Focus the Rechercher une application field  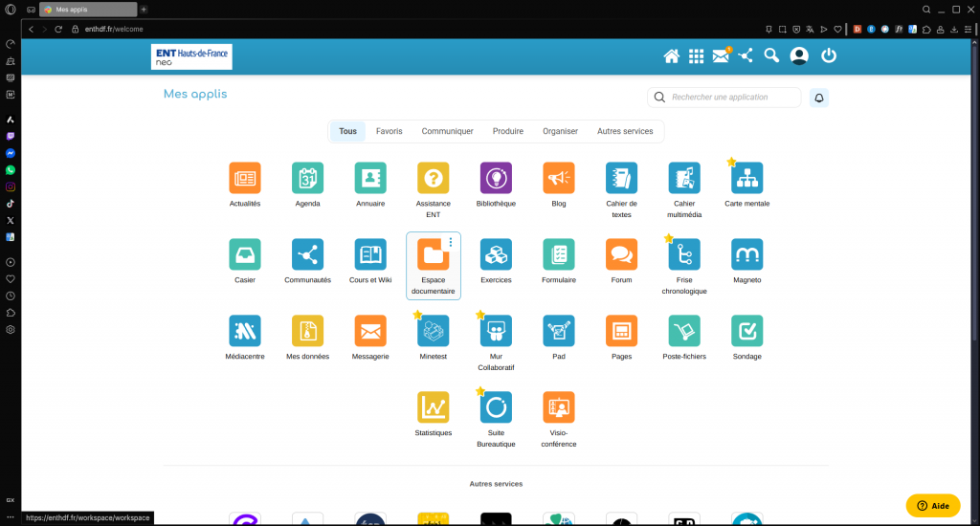[732, 98]
